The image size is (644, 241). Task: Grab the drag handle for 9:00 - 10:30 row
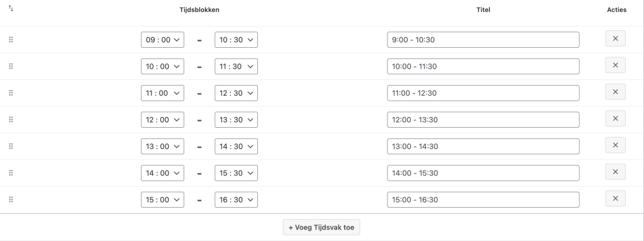[x=11, y=40]
